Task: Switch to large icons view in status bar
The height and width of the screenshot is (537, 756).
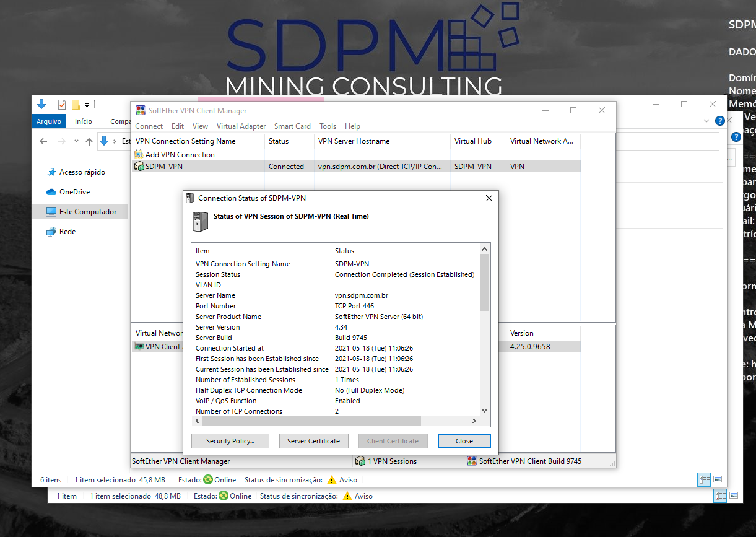Action: pos(718,479)
